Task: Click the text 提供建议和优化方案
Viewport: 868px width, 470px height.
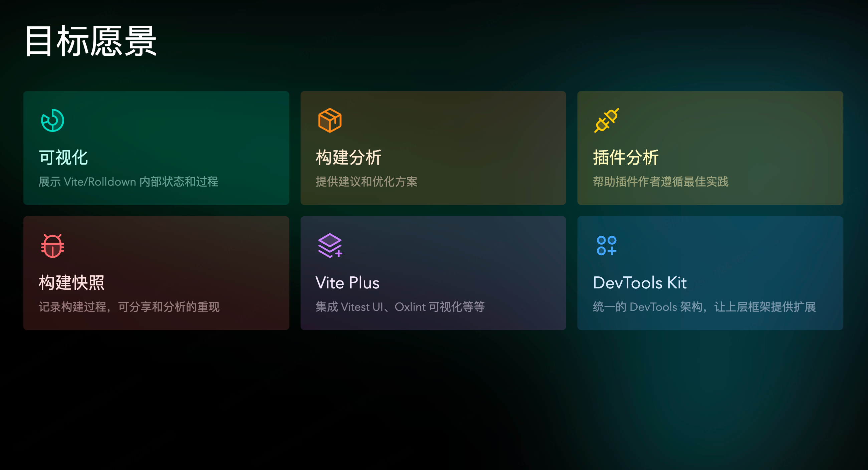Action: [x=366, y=182]
